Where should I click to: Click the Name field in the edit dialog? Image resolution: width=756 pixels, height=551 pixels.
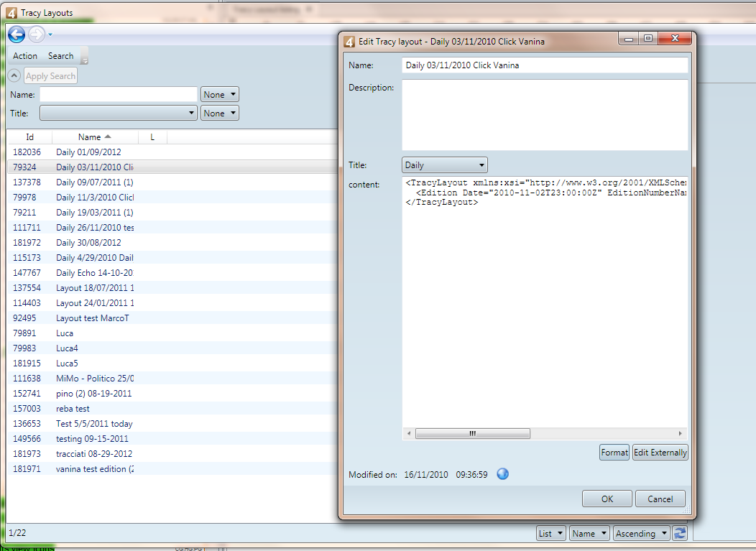[x=545, y=65]
